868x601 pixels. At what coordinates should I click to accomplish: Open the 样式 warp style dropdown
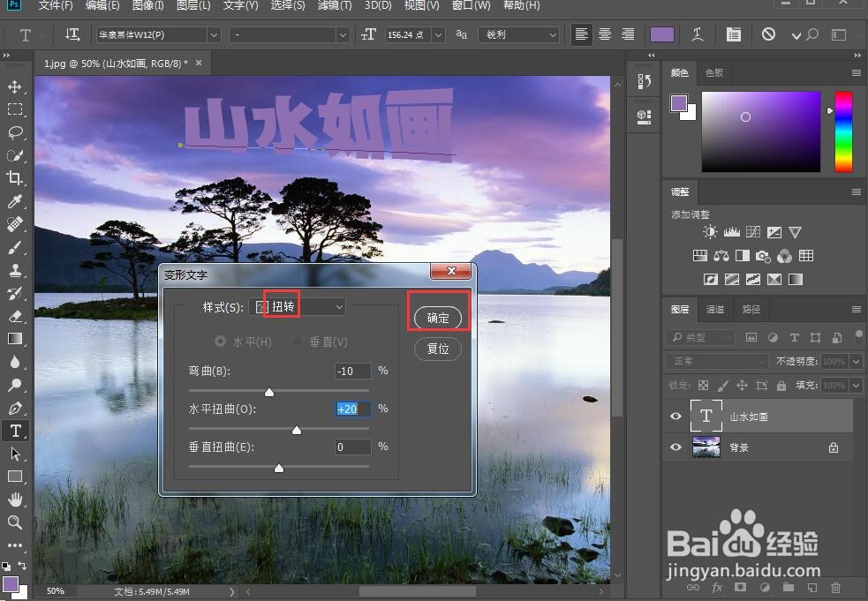[298, 306]
